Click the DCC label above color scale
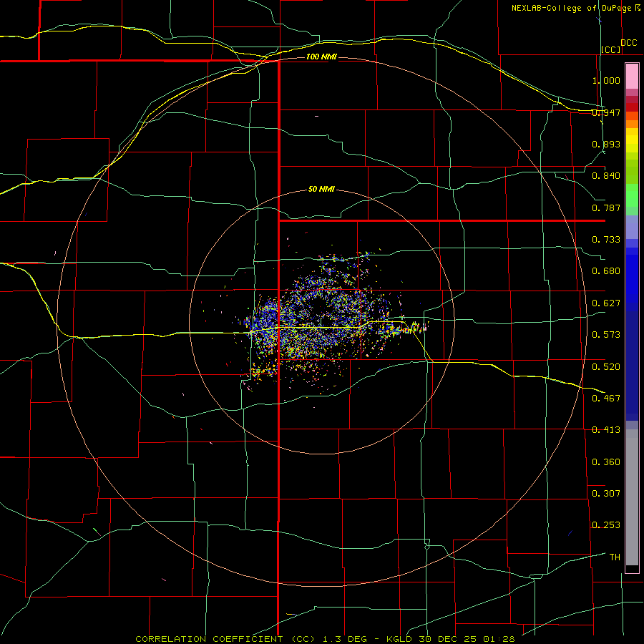 pos(629,43)
